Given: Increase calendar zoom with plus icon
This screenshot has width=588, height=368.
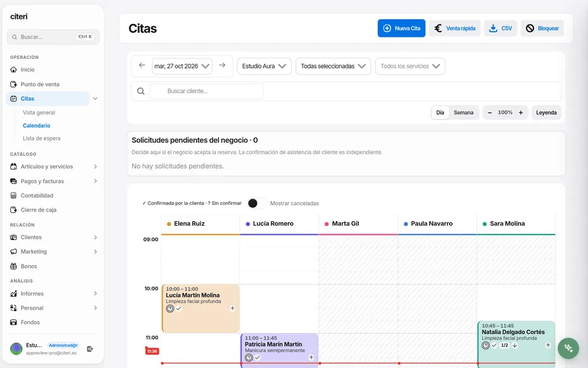Looking at the screenshot, I should tap(521, 113).
